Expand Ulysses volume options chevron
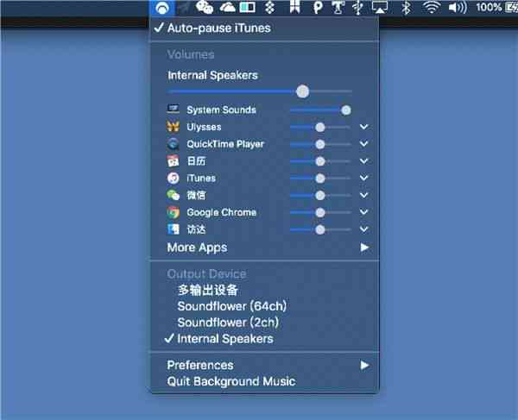Viewport: 518px width, 420px height. [x=363, y=127]
